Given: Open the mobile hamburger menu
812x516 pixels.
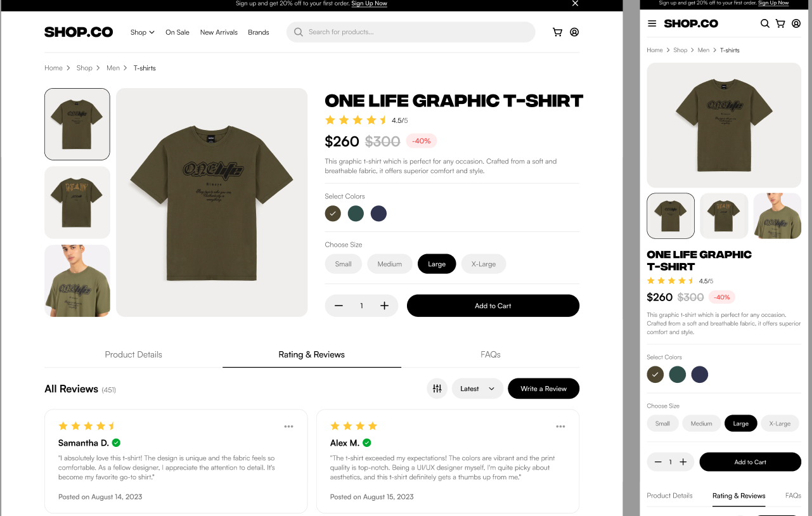Looking at the screenshot, I should coord(652,23).
